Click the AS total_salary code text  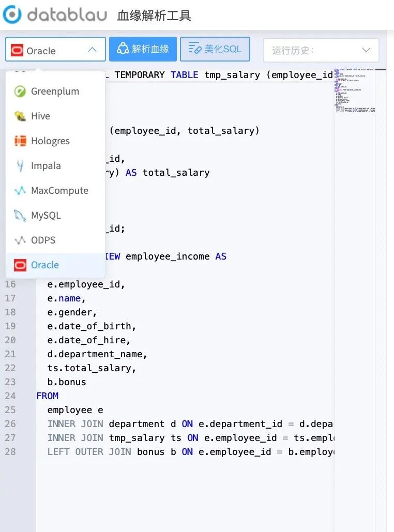pos(168,172)
